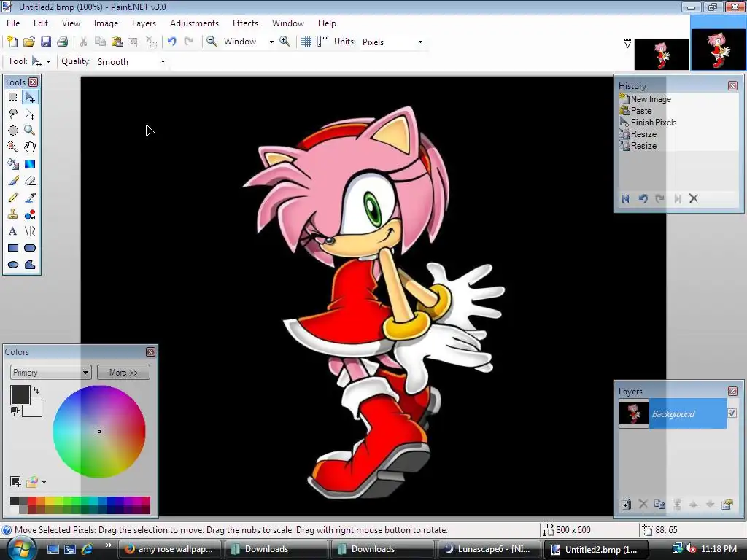Step backward in History panel
Viewport: 747px width, 560px height.
[643, 198]
